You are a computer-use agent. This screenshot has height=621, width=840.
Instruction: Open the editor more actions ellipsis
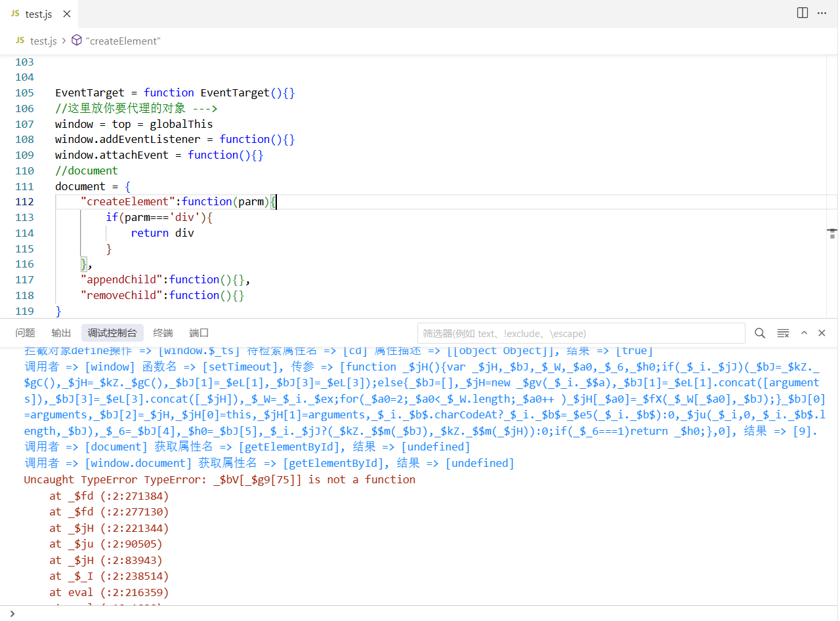pos(822,13)
